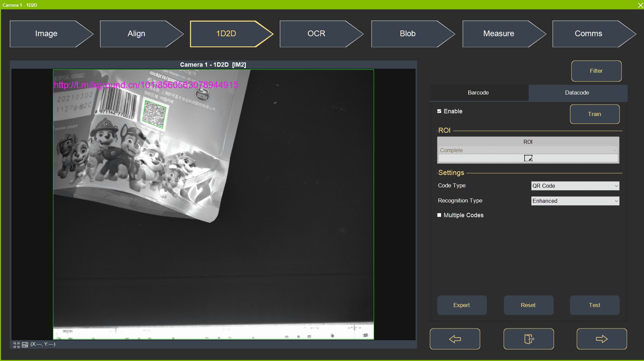
Task: Go to the previous step with left arrow
Action: (x=455, y=339)
